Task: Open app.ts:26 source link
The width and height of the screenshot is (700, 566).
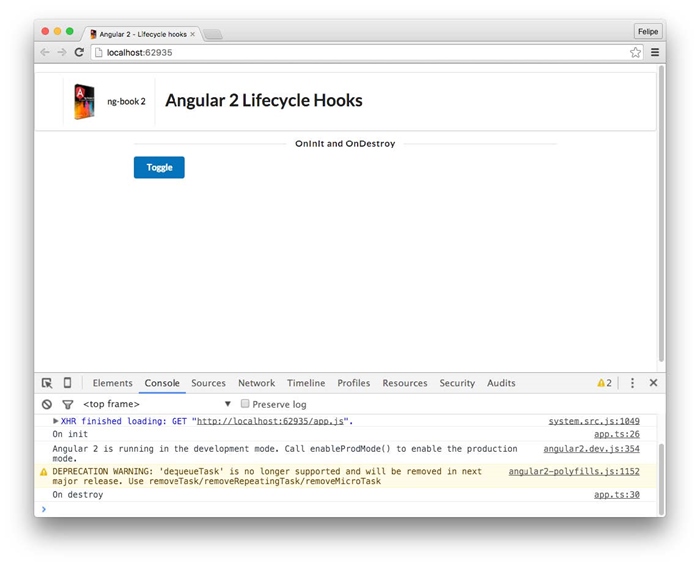Action: (x=616, y=435)
